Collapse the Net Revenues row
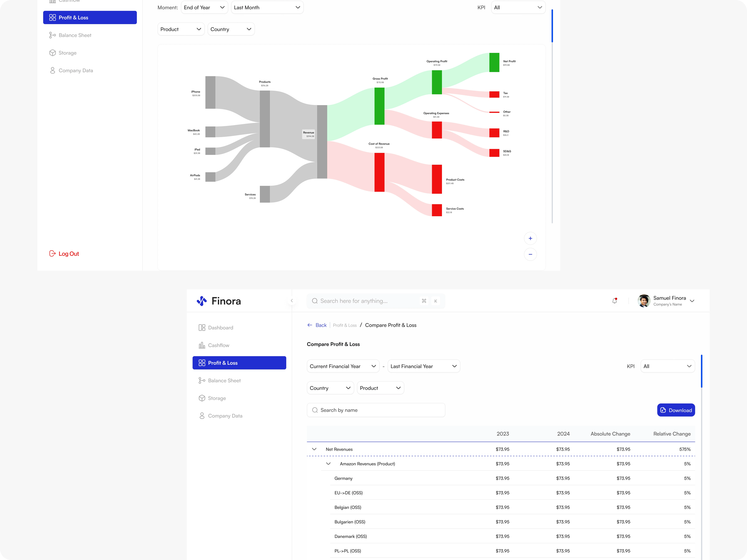 (314, 449)
